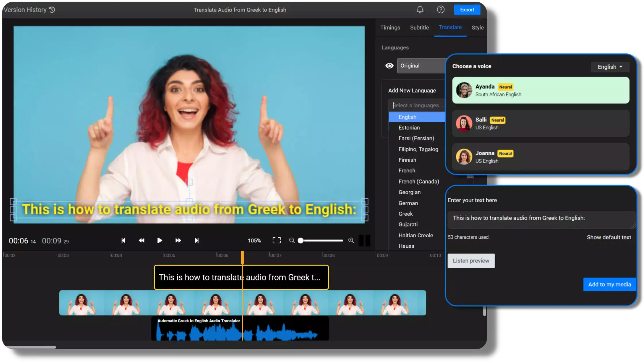The image size is (644, 362).
Task: Play the video preview
Action: (160, 240)
